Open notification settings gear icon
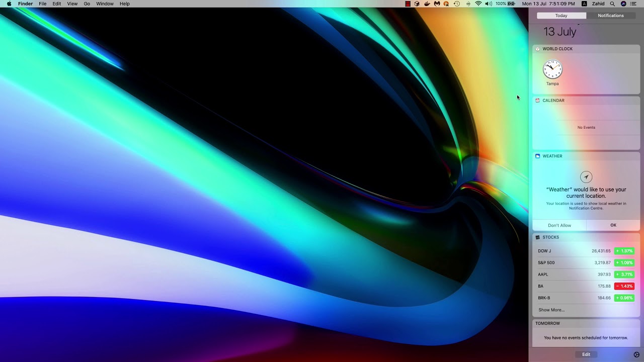 (636, 354)
